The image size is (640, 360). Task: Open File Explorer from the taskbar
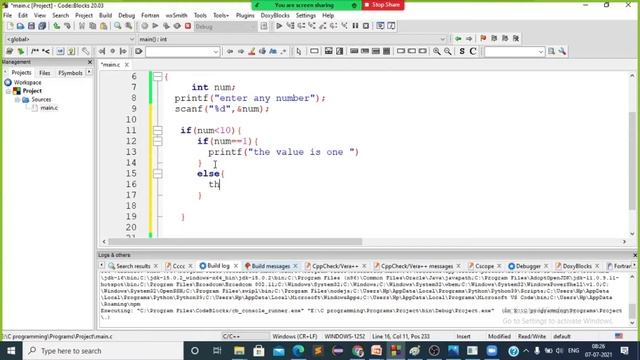click(239, 351)
